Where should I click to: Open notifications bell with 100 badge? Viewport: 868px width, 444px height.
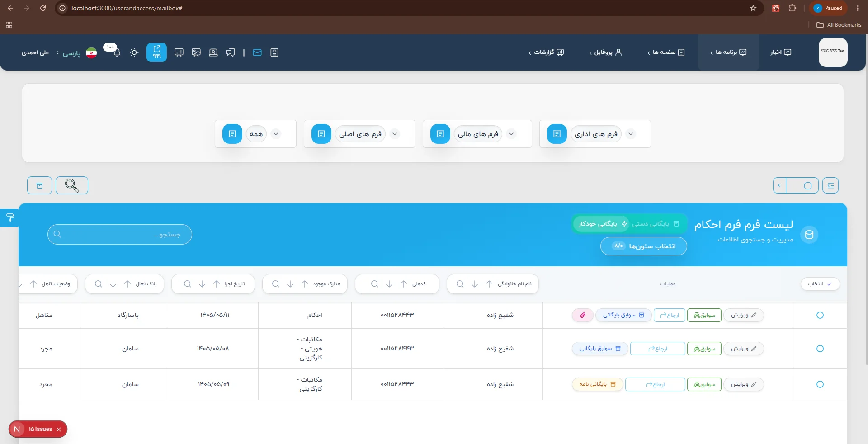click(x=117, y=52)
